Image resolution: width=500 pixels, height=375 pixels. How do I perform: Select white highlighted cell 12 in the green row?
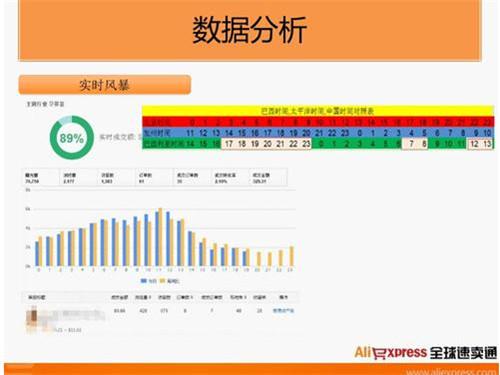(x=474, y=144)
